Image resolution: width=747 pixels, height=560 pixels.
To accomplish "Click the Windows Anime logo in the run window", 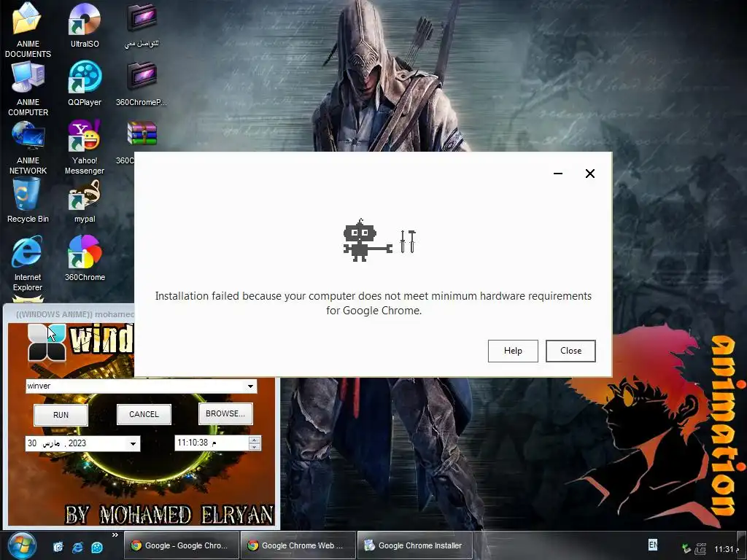I will click(47, 342).
